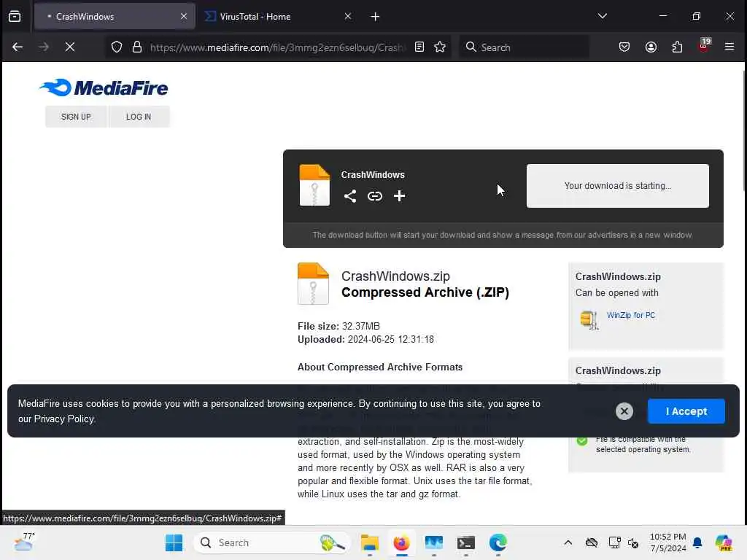
Task: Click the WinZip app icon
Action: point(589,319)
